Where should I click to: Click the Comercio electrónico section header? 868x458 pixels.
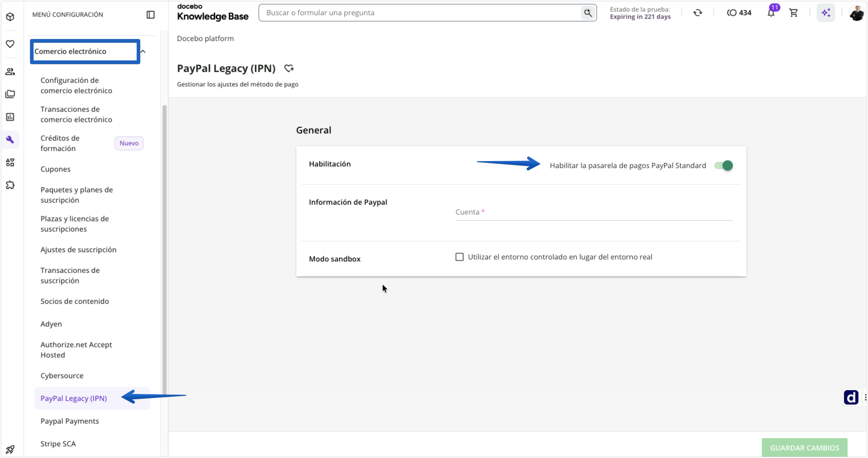[x=70, y=51]
